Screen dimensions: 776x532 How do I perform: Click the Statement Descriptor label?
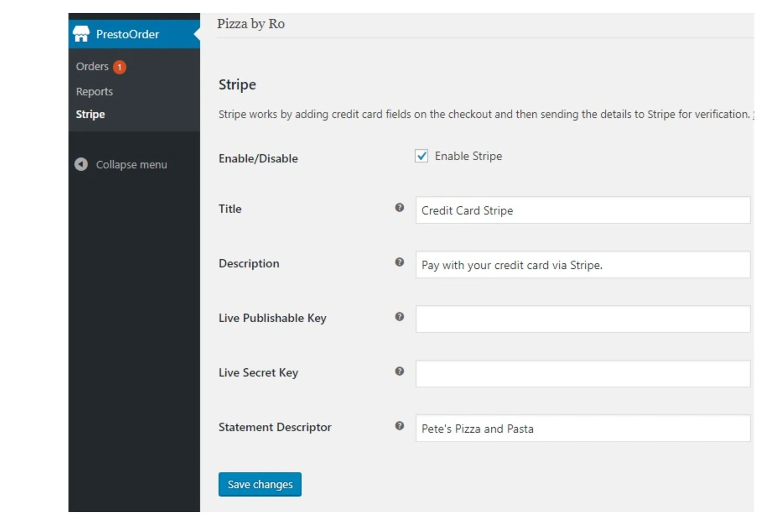[x=275, y=427]
